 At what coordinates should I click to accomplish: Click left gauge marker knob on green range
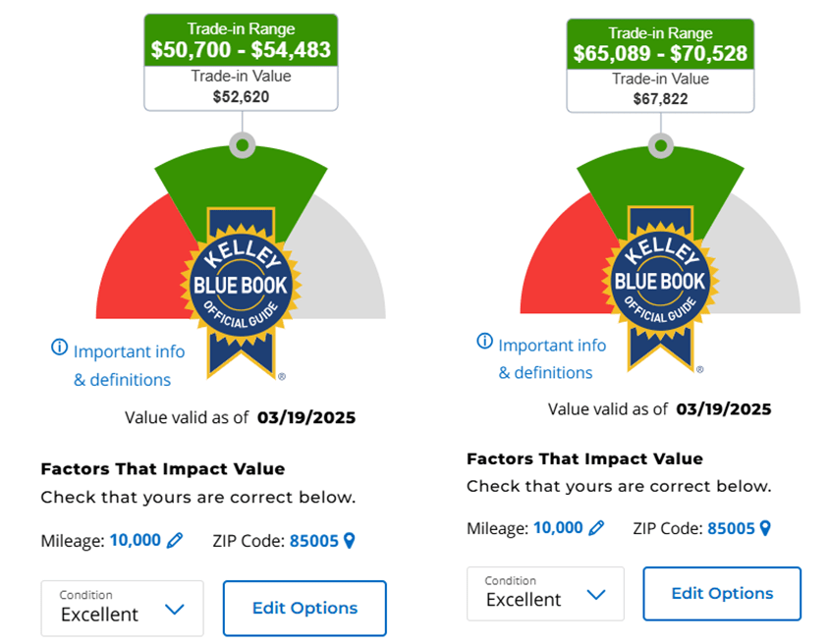click(243, 145)
